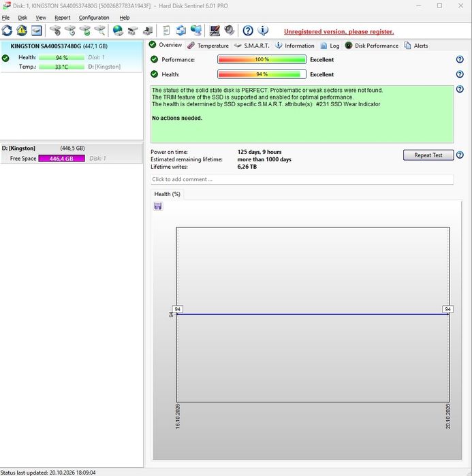Click help icon beside Performance rating

[460, 59]
